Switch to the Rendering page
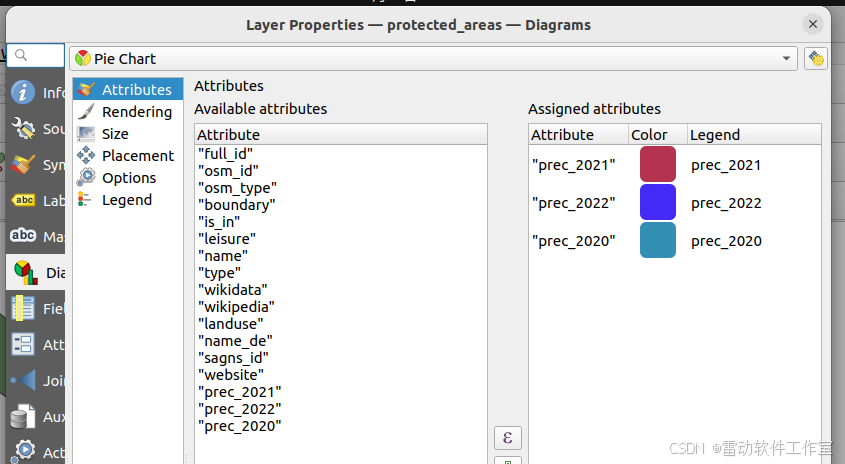845x464 pixels. click(128, 112)
